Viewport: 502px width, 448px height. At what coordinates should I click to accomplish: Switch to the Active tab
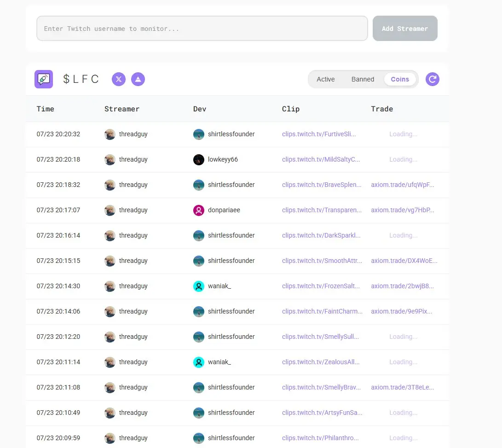(x=326, y=79)
